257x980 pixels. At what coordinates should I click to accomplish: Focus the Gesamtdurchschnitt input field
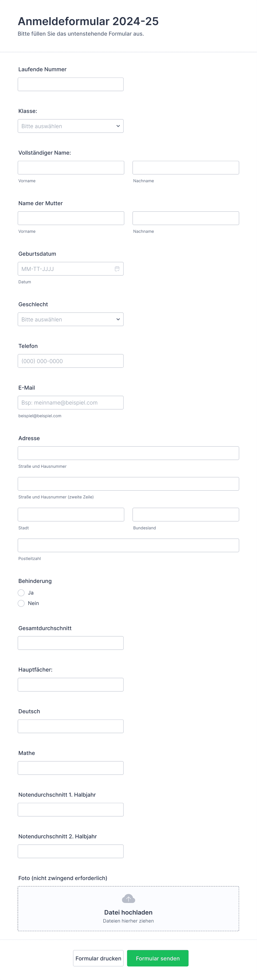pyautogui.click(x=70, y=643)
